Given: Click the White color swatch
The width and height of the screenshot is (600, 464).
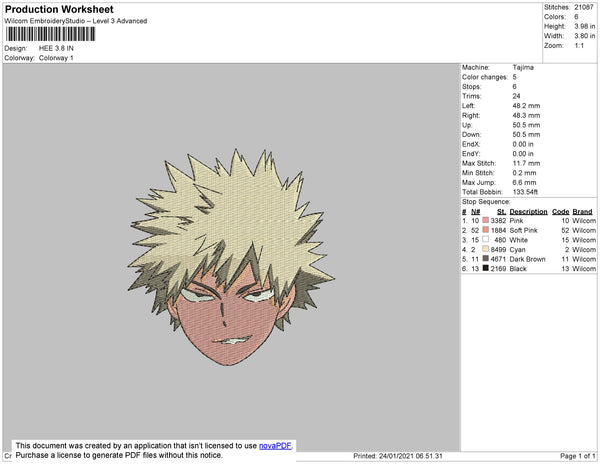Looking at the screenshot, I should pos(486,239).
